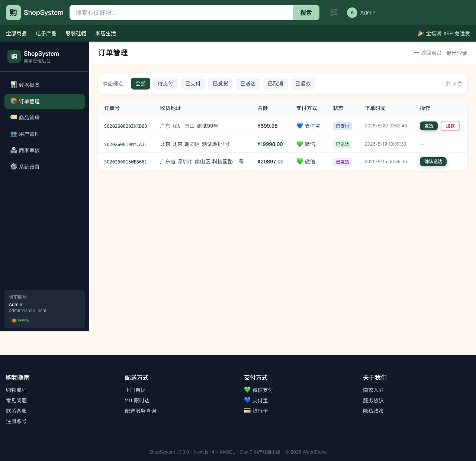Filter orders by 已支付 status
Image resolution: width=476 pixels, height=461 pixels.
[193, 84]
